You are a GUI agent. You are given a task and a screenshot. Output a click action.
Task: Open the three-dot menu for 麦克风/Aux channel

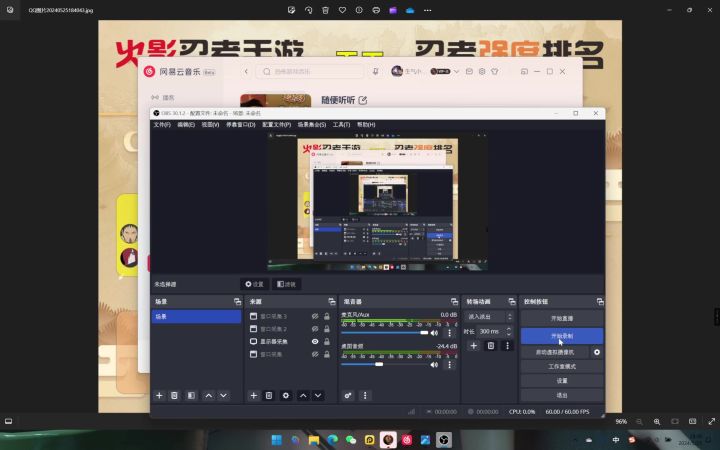[450, 333]
